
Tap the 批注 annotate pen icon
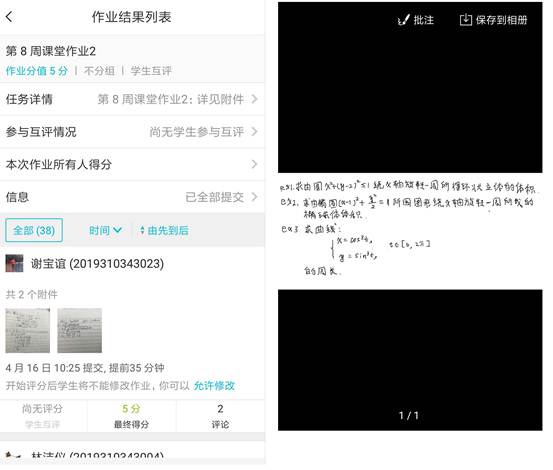pos(403,20)
